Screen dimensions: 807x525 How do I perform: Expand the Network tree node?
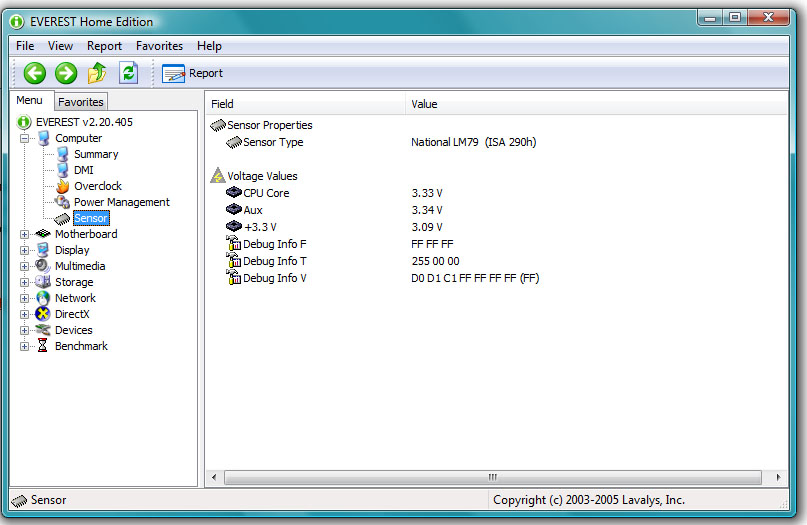(24, 298)
